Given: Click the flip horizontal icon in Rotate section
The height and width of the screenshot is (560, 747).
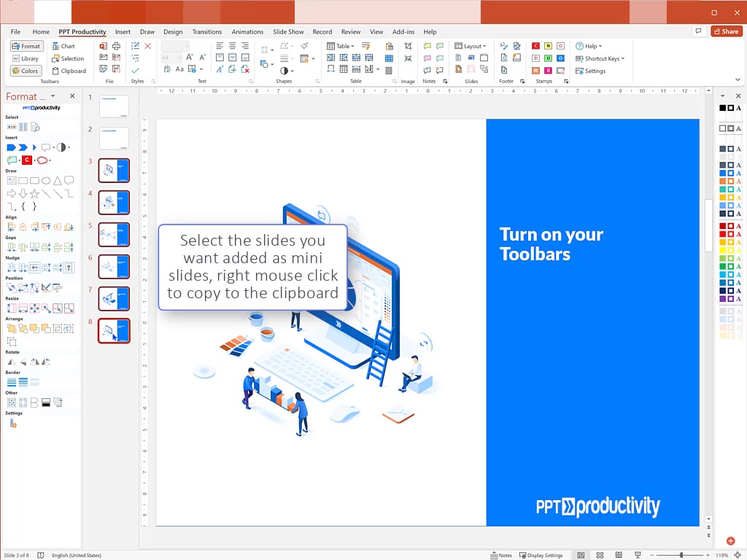Looking at the screenshot, I should point(12,362).
